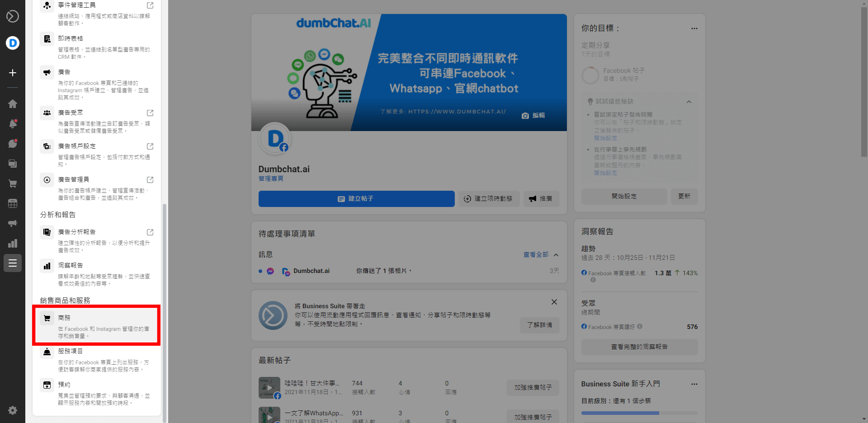Screen dimensions: 868x423
Task: Click the onboarding level progress bar
Action: pyautogui.click(x=639, y=413)
